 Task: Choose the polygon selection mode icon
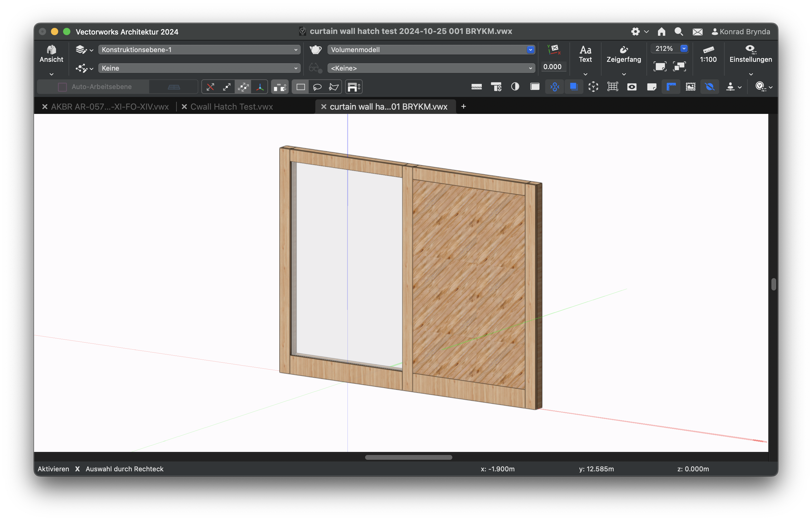point(334,87)
